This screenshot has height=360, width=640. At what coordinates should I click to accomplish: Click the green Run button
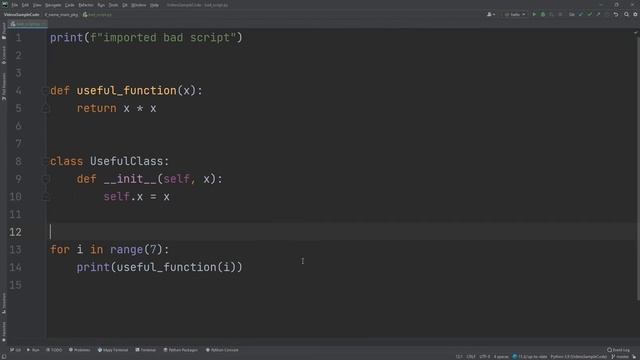534,15
